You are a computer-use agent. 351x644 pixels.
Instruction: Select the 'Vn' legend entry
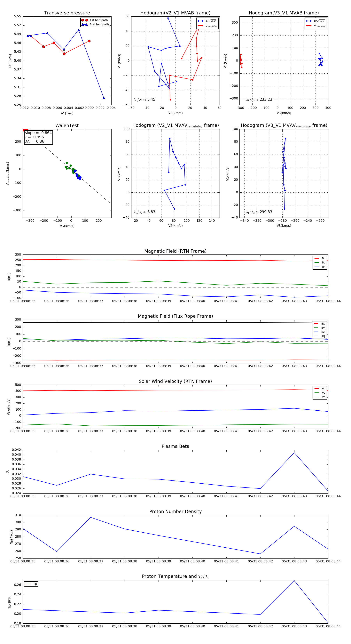tap(320, 397)
